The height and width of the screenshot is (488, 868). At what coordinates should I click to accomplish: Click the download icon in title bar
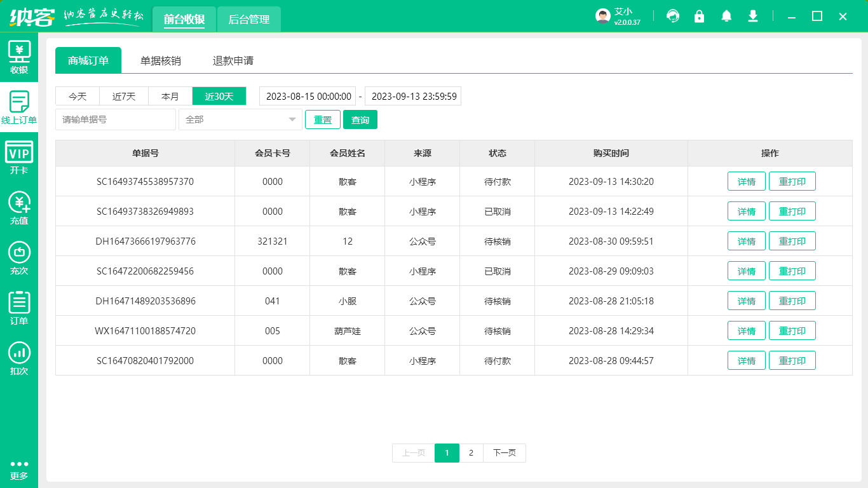pos(753,16)
